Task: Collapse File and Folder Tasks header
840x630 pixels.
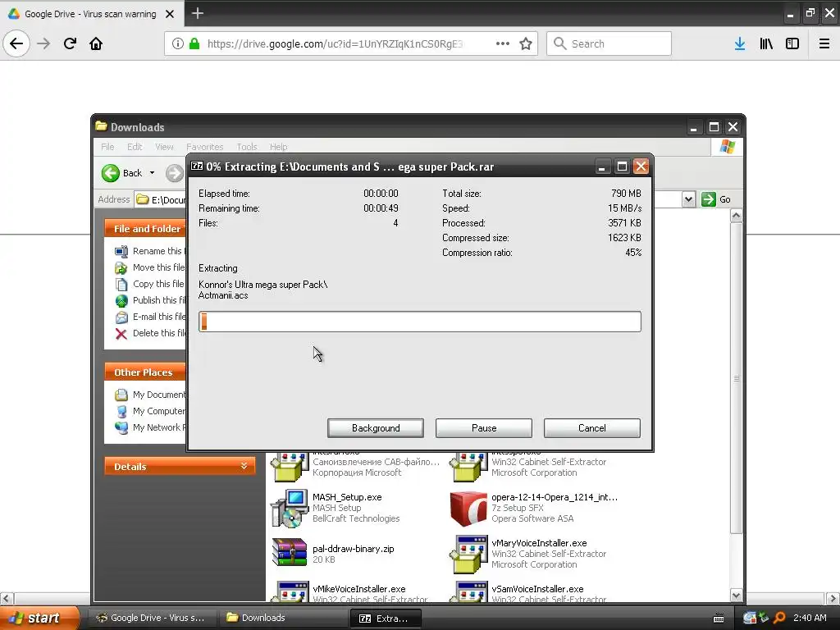Action: pyautogui.click(x=144, y=229)
